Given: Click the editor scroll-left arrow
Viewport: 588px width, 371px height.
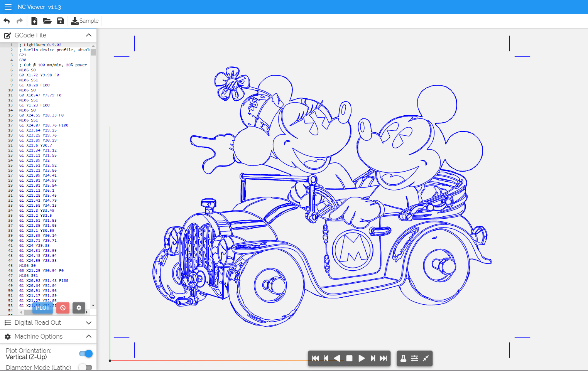Looking at the screenshot, I should pyautogui.click(x=21, y=312).
